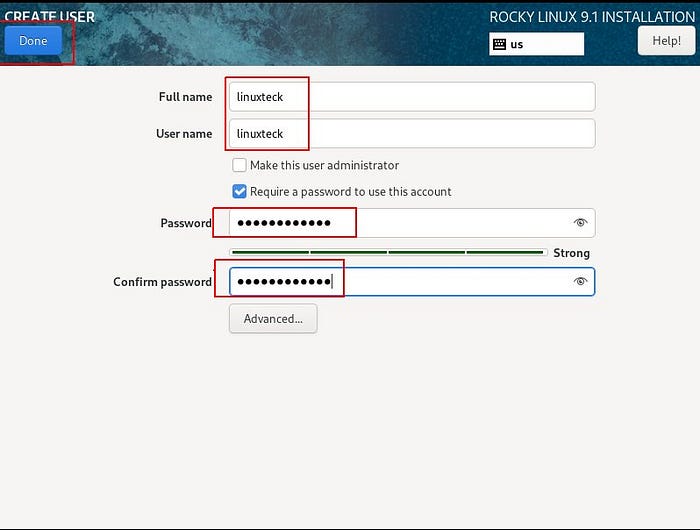700x530 pixels.
Task: Open the Help! button
Action: click(x=666, y=41)
